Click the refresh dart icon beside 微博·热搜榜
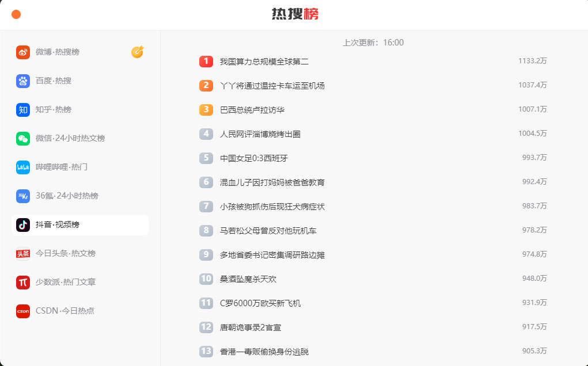Screen dimensions: 588x366 click(137, 52)
